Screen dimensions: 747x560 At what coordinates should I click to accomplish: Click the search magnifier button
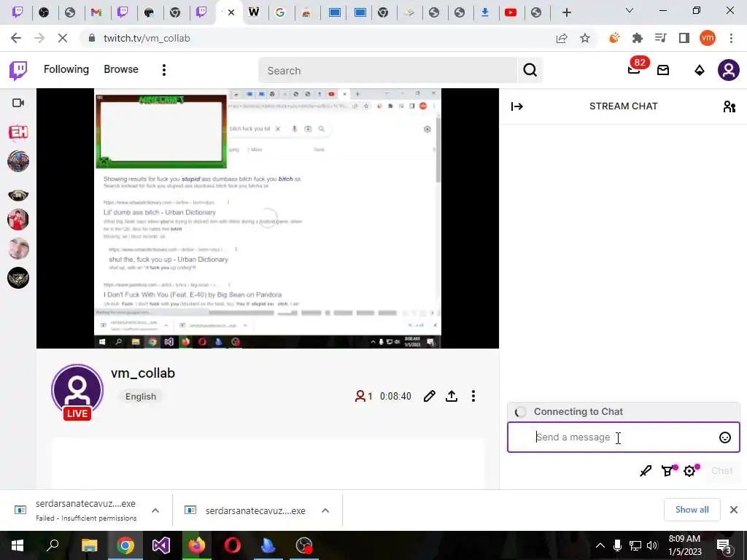pyautogui.click(x=530, y=71)
